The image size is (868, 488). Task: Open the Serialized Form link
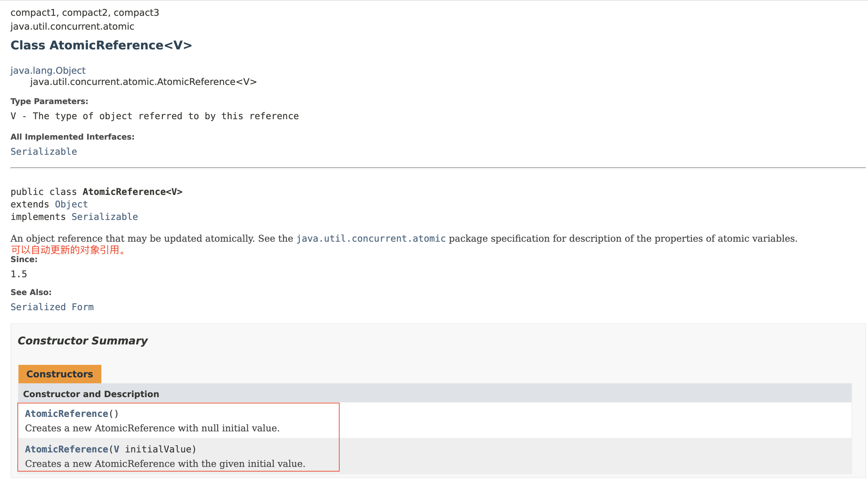(x=52, y=307)
